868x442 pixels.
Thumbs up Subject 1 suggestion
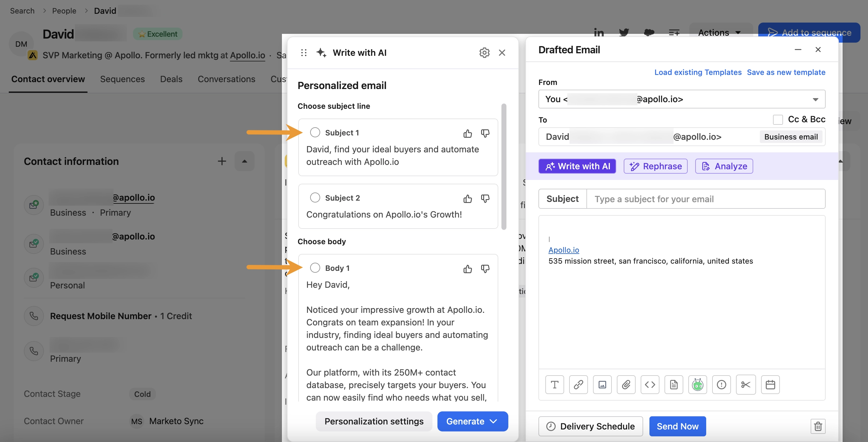(467, 134)
